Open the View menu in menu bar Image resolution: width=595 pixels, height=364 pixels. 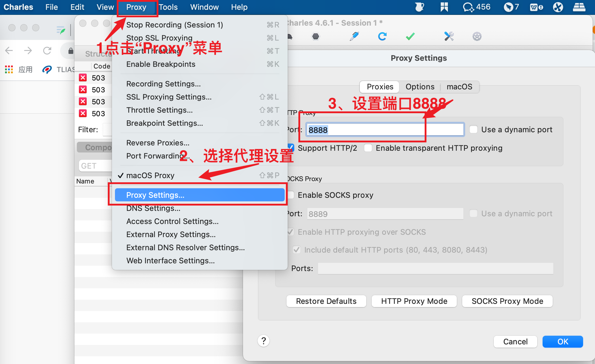coord(105,7)
